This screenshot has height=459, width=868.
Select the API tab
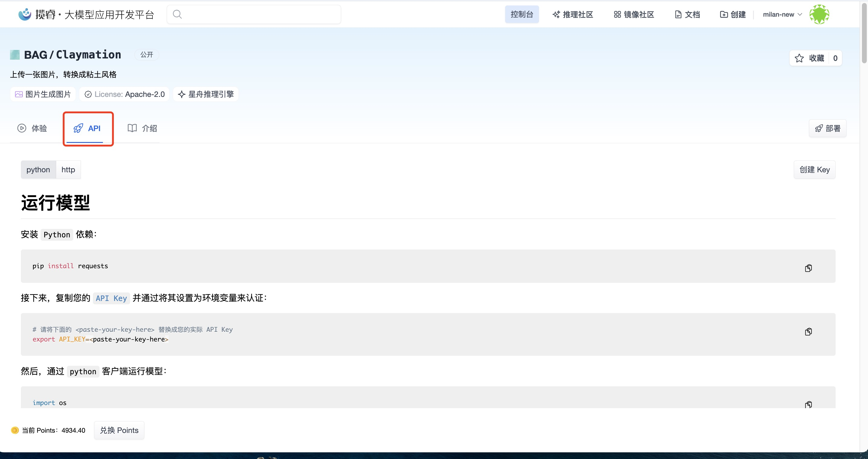click(87, 128)
